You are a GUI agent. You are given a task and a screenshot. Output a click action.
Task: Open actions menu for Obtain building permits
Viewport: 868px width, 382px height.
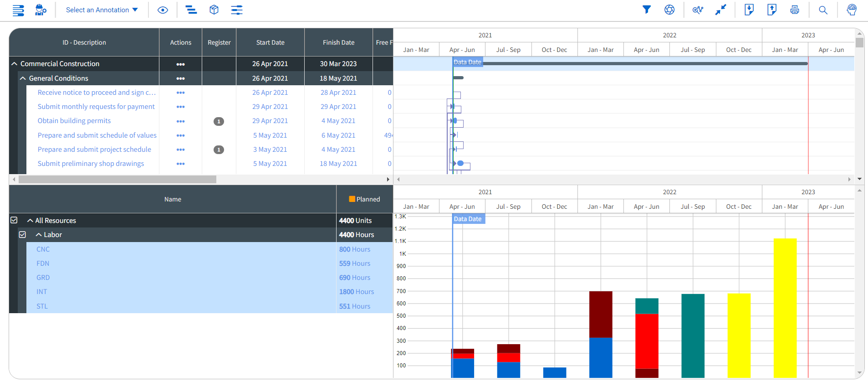(x=180, y=121)
